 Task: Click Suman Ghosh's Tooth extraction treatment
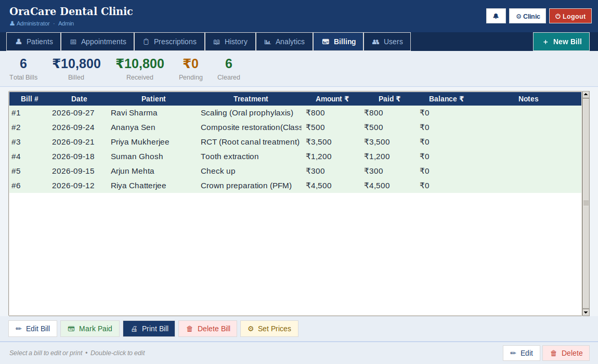(230, 157)
